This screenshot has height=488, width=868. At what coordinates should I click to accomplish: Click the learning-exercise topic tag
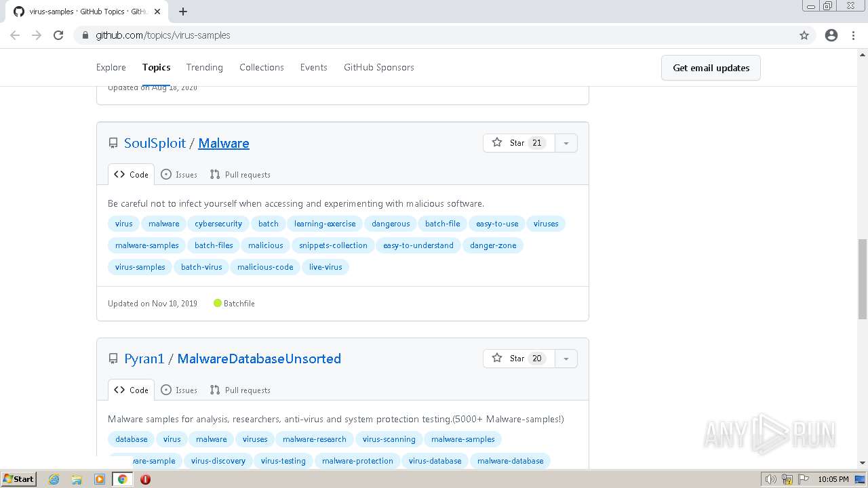(325, 224)
